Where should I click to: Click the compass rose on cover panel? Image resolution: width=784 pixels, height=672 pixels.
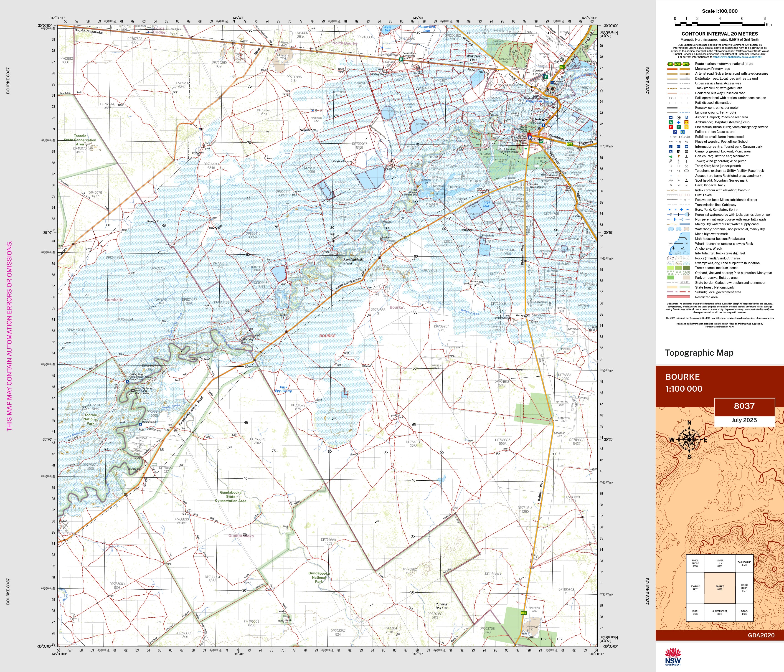click(x=689, y=440)
